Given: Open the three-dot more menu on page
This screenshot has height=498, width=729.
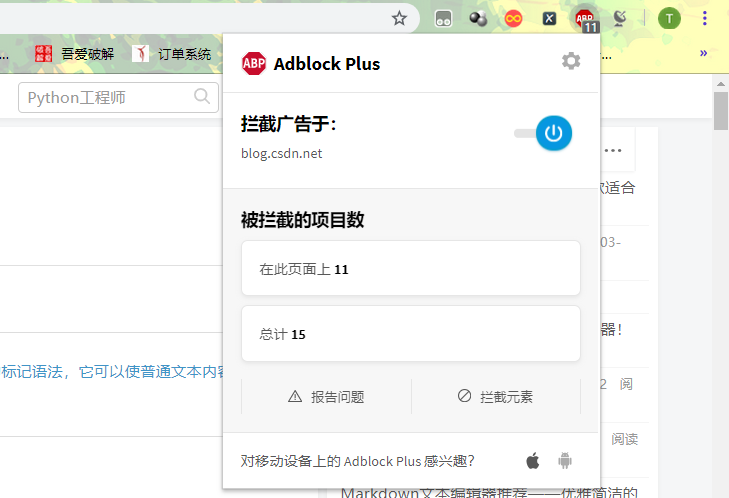Looking at the screenshot, I should (613, 150).
